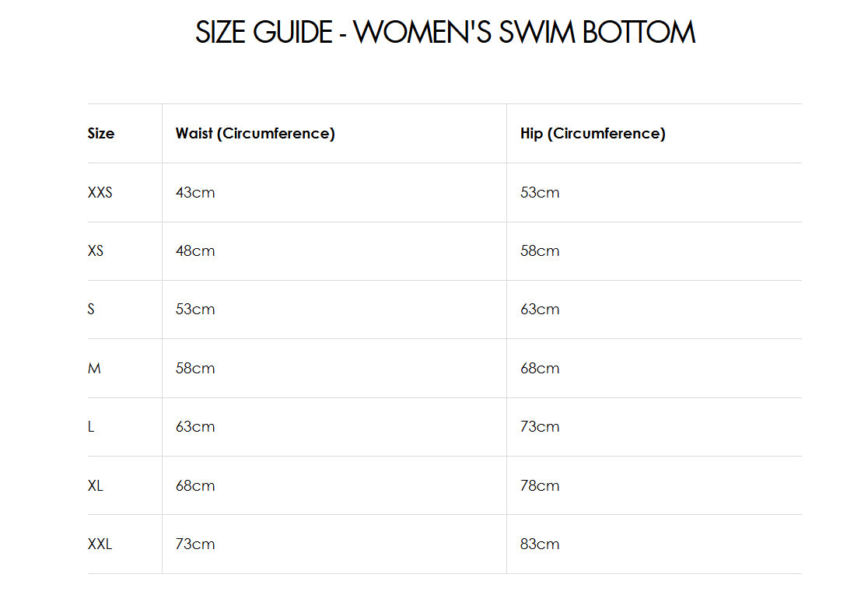The width and height of the screenshot is (868, 602).
Task: Select the Waist (Circumference) column header
Action: pyautogui.click(x=255, y=134)
